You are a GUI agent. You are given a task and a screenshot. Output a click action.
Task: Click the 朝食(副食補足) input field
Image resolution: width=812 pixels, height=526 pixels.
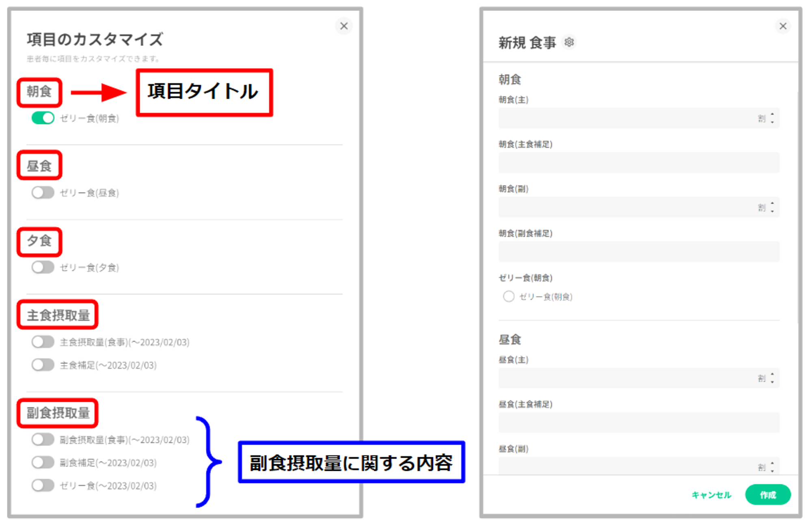tap(638, 252)
